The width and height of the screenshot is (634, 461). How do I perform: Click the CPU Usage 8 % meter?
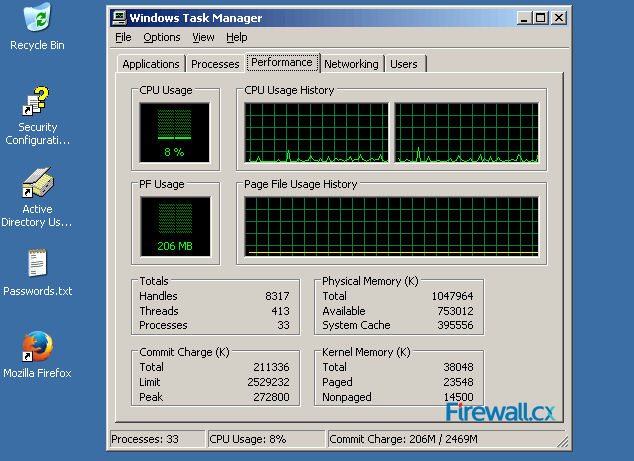[x=175, y=133]
